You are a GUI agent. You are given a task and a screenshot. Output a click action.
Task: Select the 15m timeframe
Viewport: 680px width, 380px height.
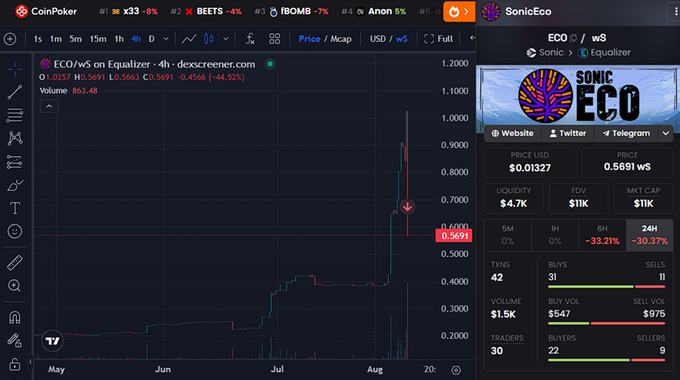[98, 39]
